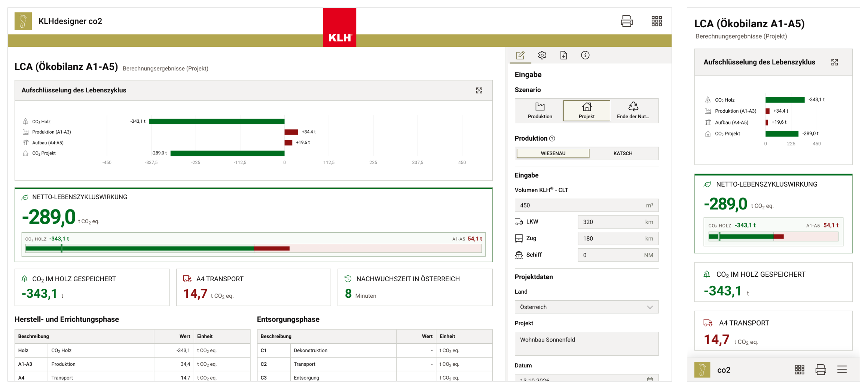868x389 pixels.
Task: Open the info icon tab
Action: point(585,55)
